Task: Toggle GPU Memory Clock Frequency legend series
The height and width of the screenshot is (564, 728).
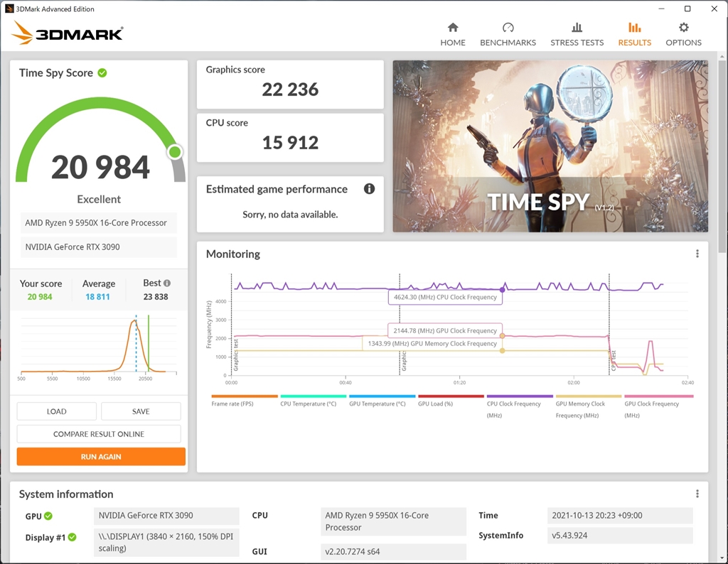Action: [588, 406]
